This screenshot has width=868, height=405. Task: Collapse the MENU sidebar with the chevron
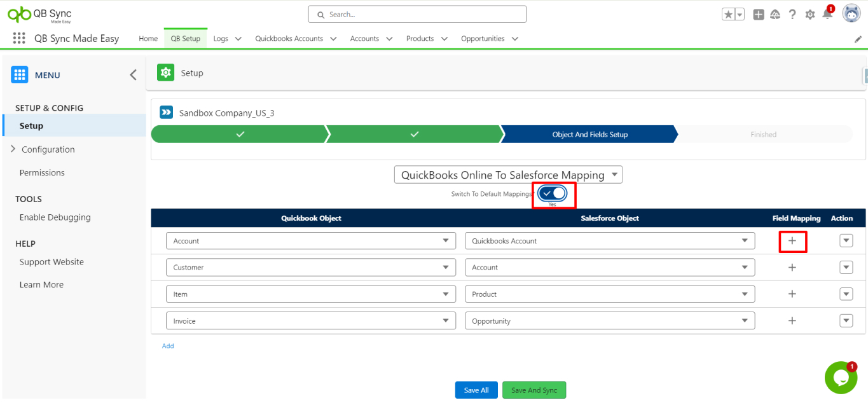(133, 75)
